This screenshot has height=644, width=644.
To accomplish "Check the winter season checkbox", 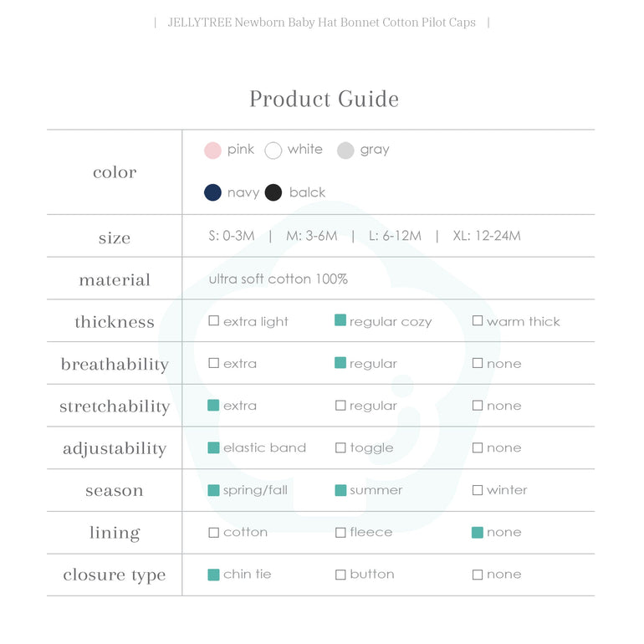I will [478, 491].
